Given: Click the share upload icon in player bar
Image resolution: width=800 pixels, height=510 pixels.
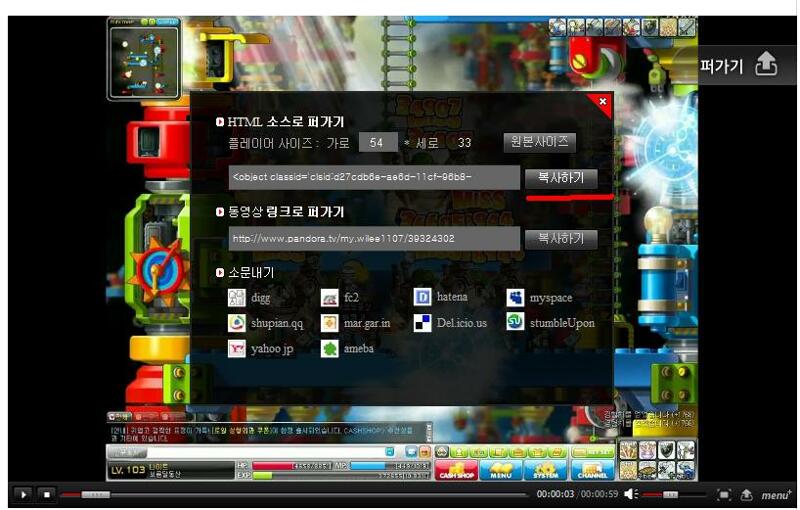Looking at the screenshot, I should point(746,495).
